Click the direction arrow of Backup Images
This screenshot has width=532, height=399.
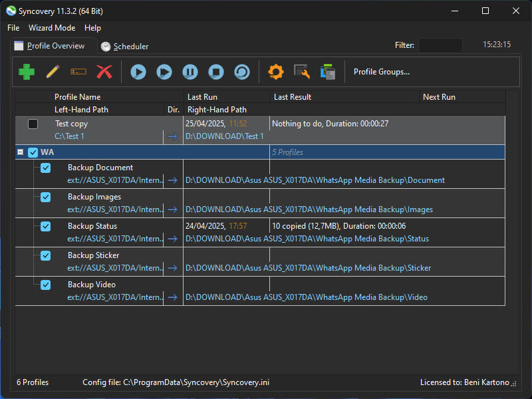tap(173, 209)
